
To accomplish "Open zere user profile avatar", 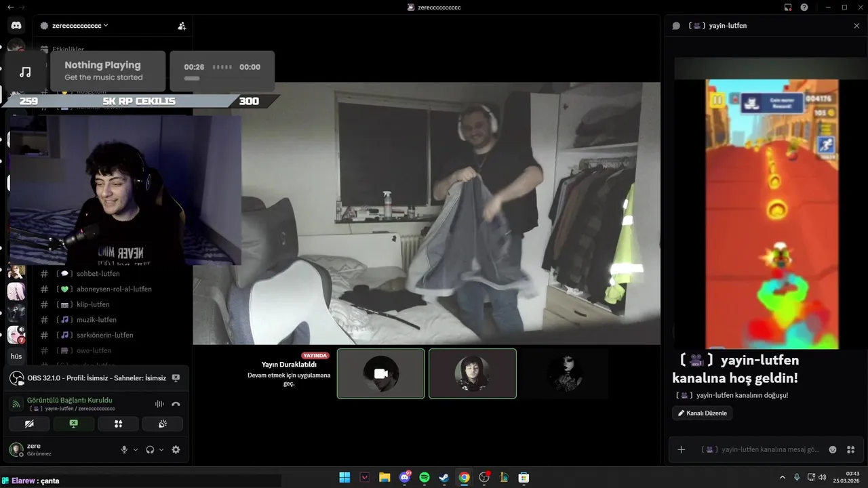I will 16,449.
